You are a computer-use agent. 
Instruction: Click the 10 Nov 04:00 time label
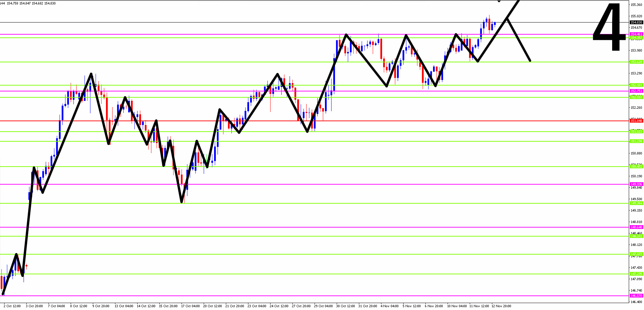click(x=457, y=306)
